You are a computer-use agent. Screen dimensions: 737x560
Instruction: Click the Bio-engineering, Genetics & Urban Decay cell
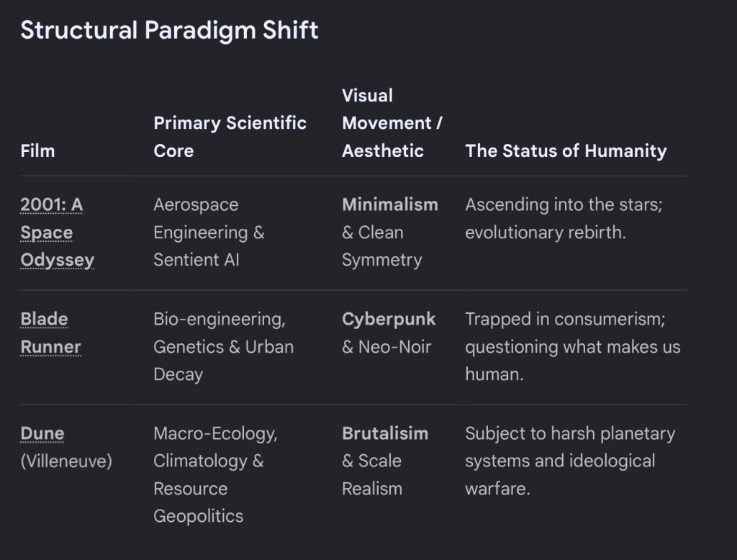[223, 347]
